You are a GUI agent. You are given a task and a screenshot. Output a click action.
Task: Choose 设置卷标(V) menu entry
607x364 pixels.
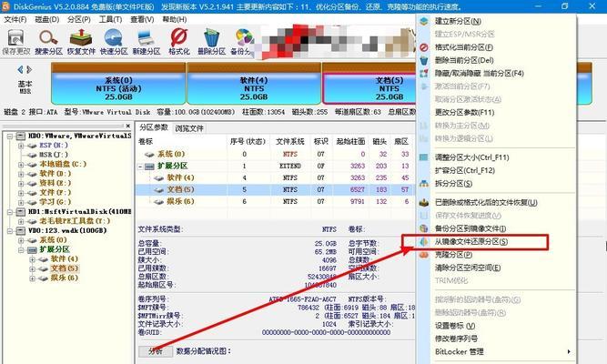pyautogui.click(x=455, y=326)
